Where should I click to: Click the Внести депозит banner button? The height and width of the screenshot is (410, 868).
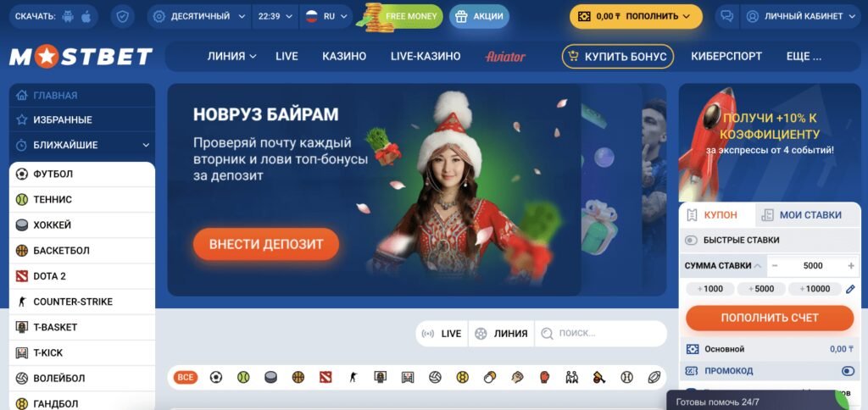(x=266, y=244)
